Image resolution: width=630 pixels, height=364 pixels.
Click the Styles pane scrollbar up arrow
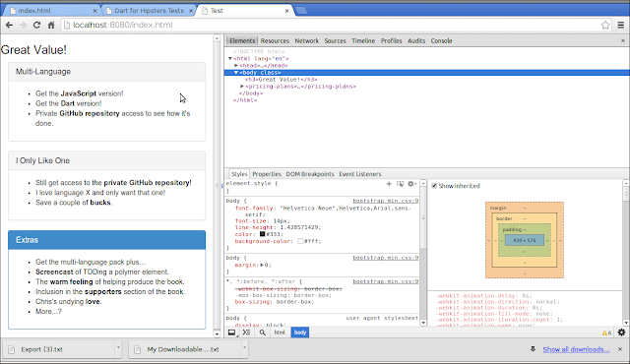coord(423,183)
